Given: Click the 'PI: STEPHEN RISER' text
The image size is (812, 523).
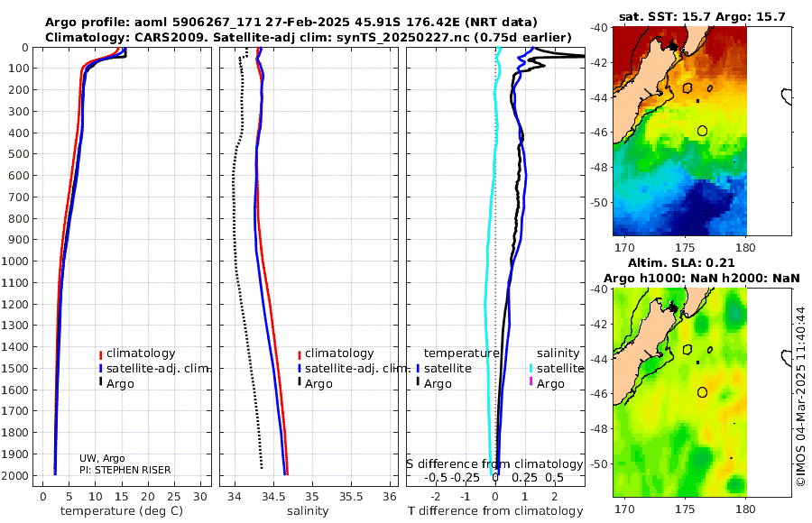Looking at the screenshot, I should [125, 470].
